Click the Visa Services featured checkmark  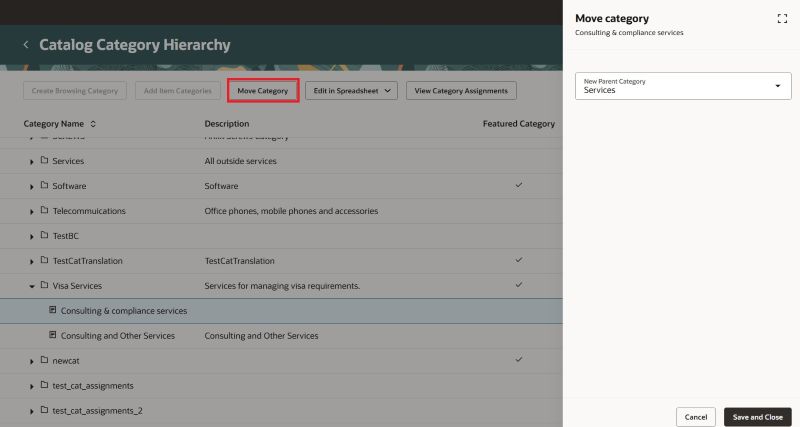[519, 285]
